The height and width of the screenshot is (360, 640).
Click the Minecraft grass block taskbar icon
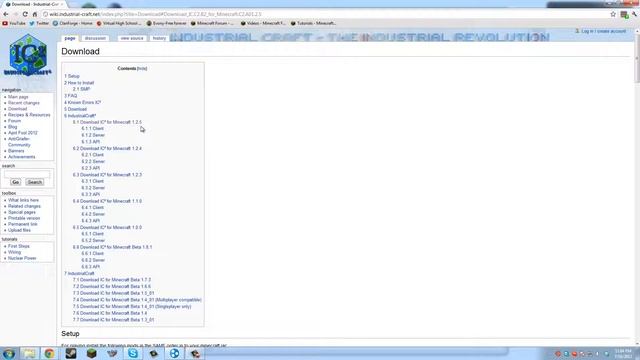pos(91,353)
